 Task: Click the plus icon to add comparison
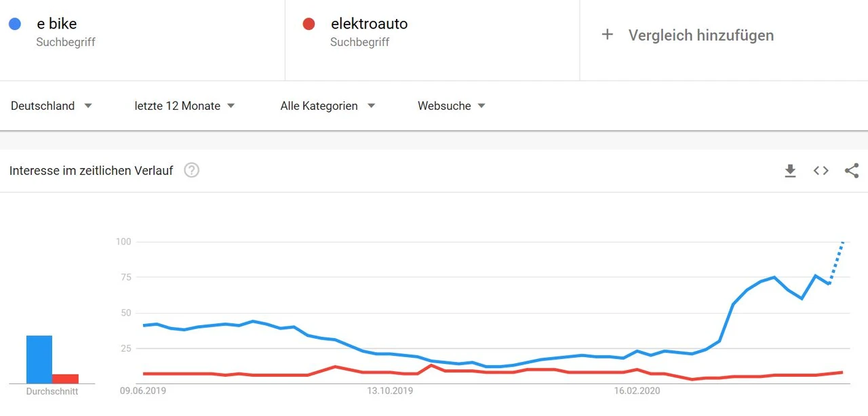pos(608,35)
